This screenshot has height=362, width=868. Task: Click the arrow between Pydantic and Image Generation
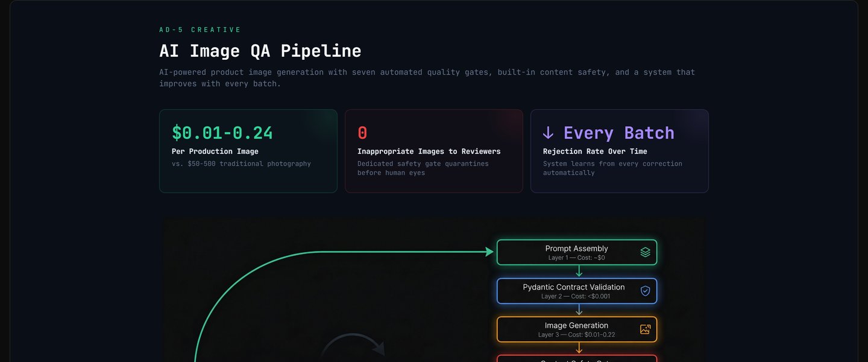click(x=579, y=310)
